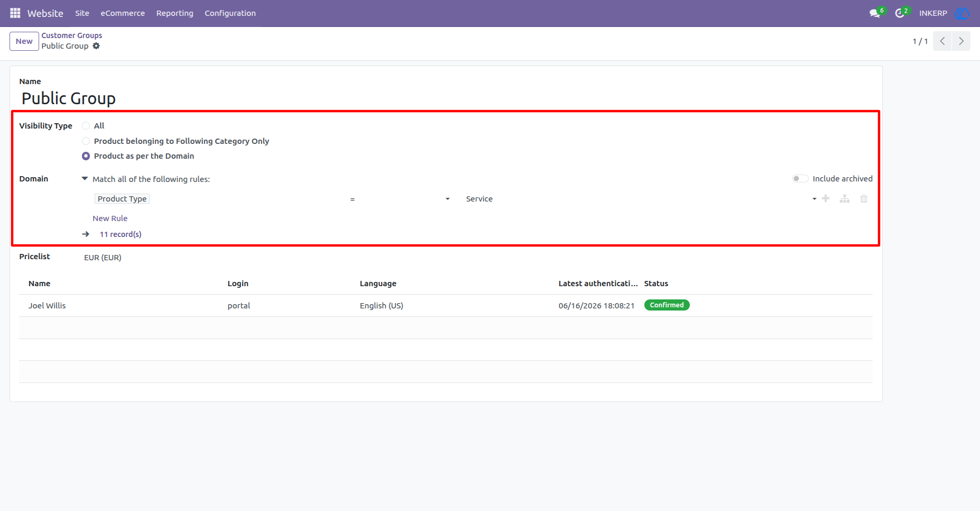Click the portal login cell

(x=239, y=306)
